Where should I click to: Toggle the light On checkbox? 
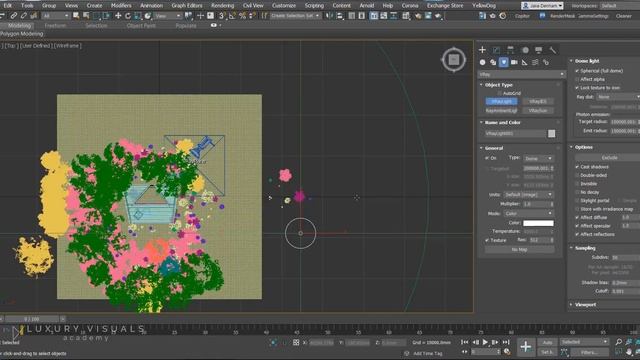[x=487, y=158]
